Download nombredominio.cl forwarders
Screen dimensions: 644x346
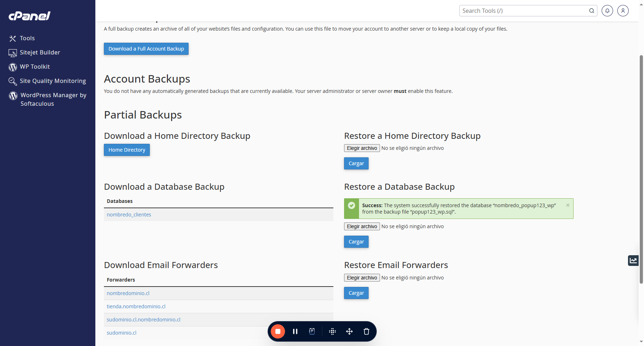coord(128,293)
